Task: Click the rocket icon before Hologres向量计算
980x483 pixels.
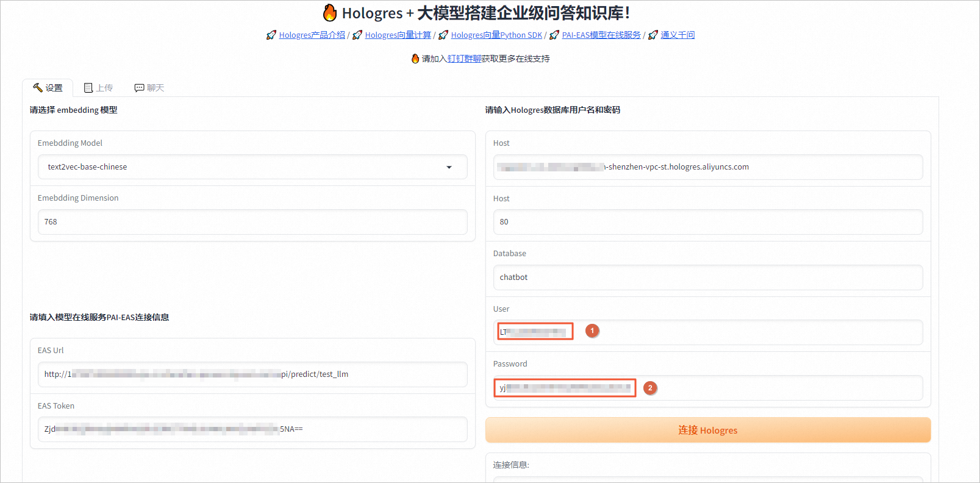Action: coord(357,35)
